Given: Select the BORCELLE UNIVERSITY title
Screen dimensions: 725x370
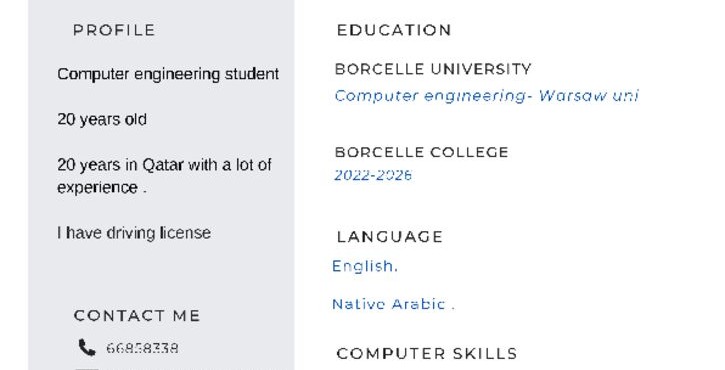Looking at the screenshot, I should click(433, 69).
